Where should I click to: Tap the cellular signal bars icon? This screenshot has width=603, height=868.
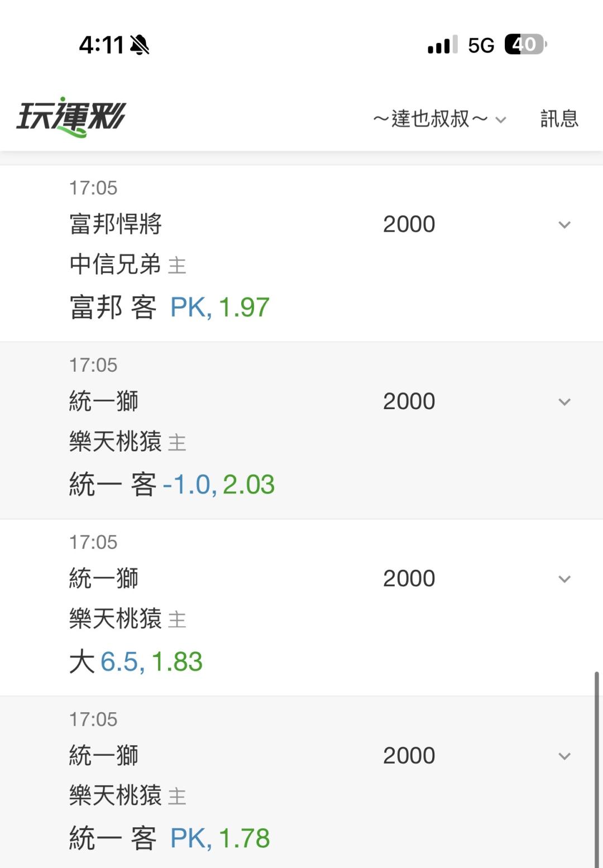[442, 45]
